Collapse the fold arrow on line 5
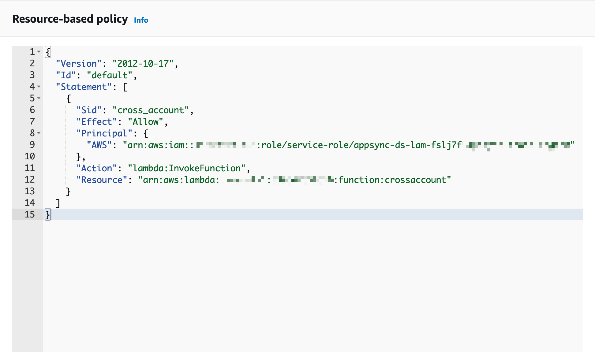 pos(39,98)
